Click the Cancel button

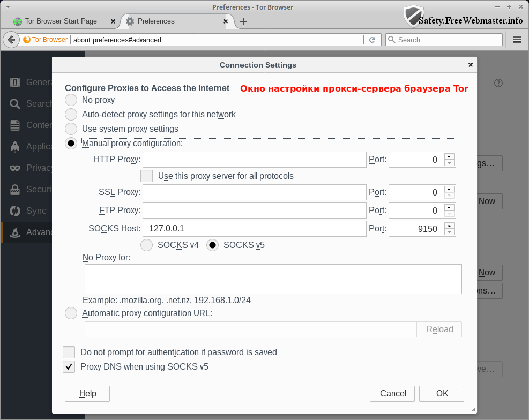pyautogui.click(x=392, y=394)
